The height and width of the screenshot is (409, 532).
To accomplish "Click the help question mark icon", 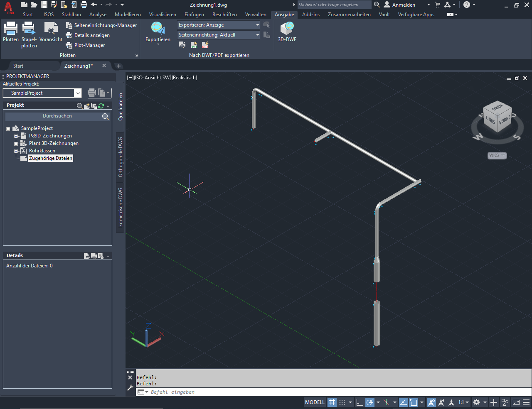I will [x=467, y=5].
